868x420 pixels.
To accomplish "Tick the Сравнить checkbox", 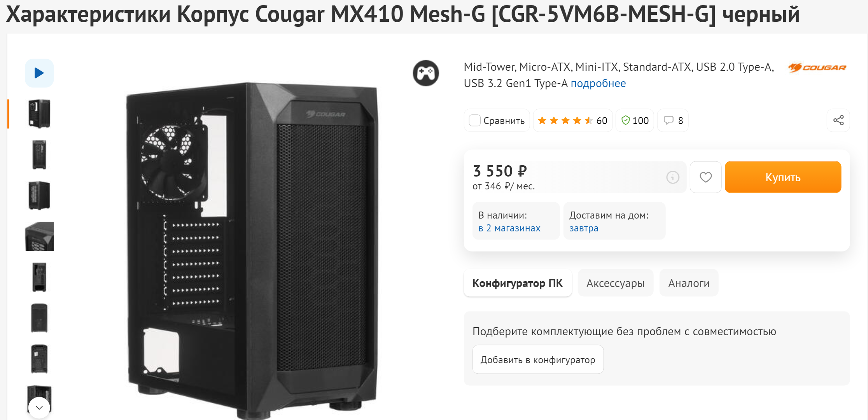I will click(x=475, y=121).
